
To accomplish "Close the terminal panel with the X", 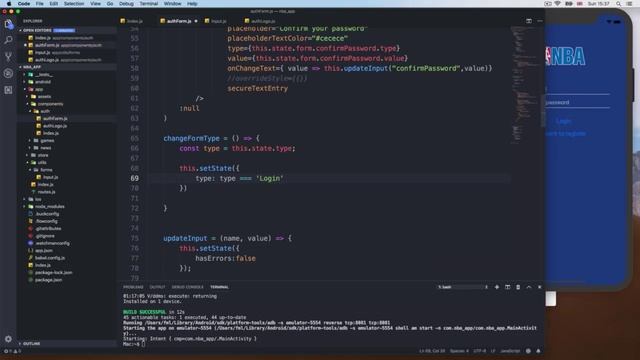I will [x=539, y=287].
